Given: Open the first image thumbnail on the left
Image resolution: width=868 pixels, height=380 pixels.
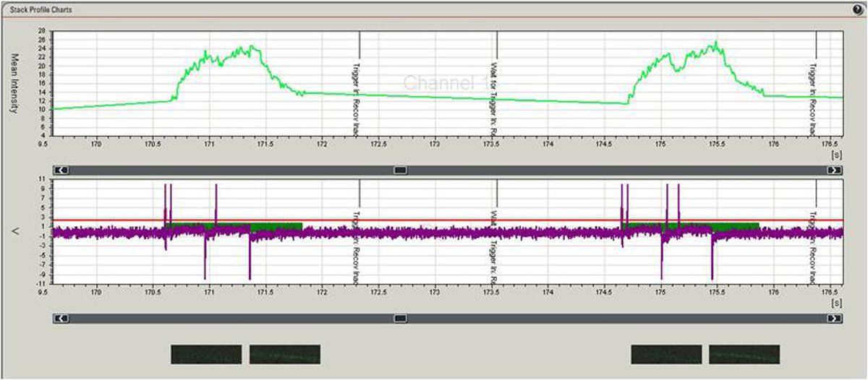Looking at the screenshot, I should click(206, 354).
